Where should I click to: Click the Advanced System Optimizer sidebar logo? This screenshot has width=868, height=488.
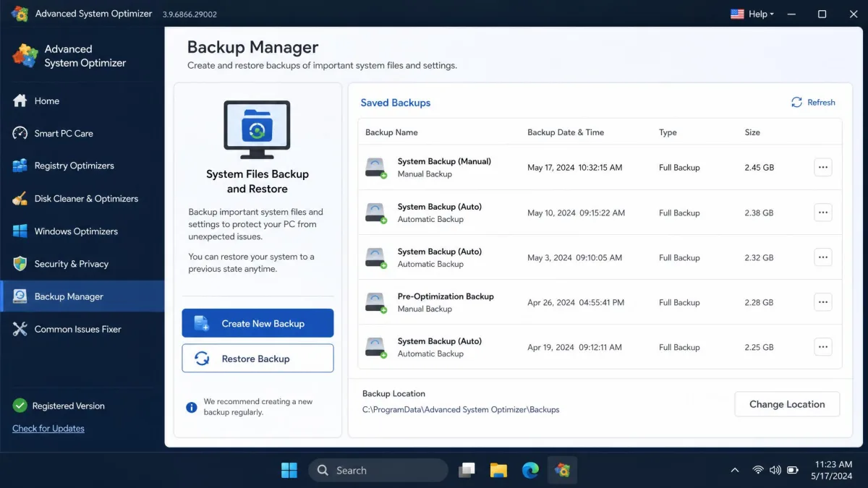pyautogui.click(x=25, y=56)
